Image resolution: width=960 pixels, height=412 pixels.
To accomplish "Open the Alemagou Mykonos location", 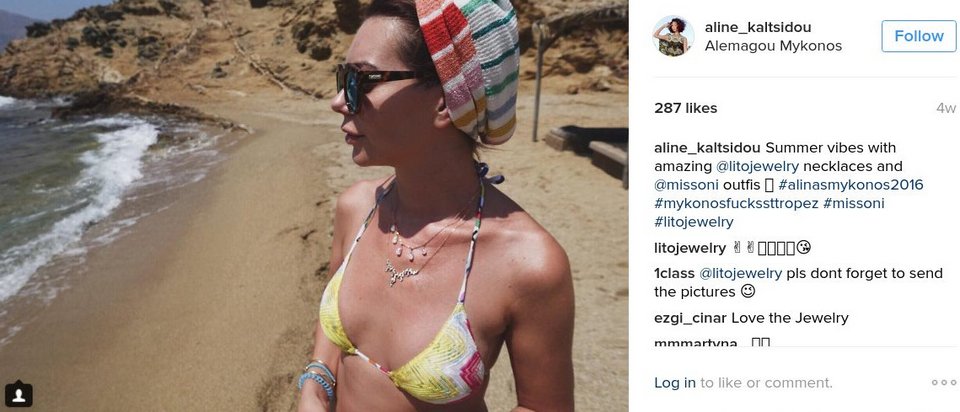I will (773, 46).
